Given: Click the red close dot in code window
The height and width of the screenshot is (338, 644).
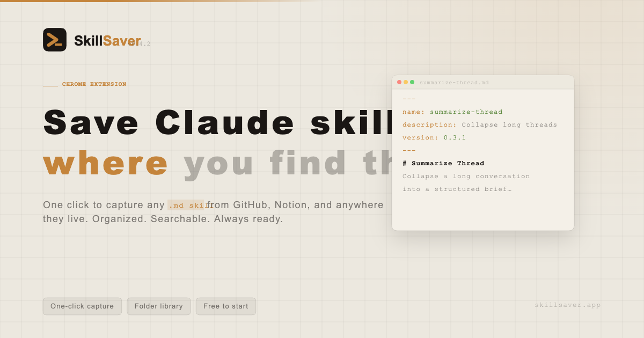Looking at the screenshot, I should click(399, 82).
